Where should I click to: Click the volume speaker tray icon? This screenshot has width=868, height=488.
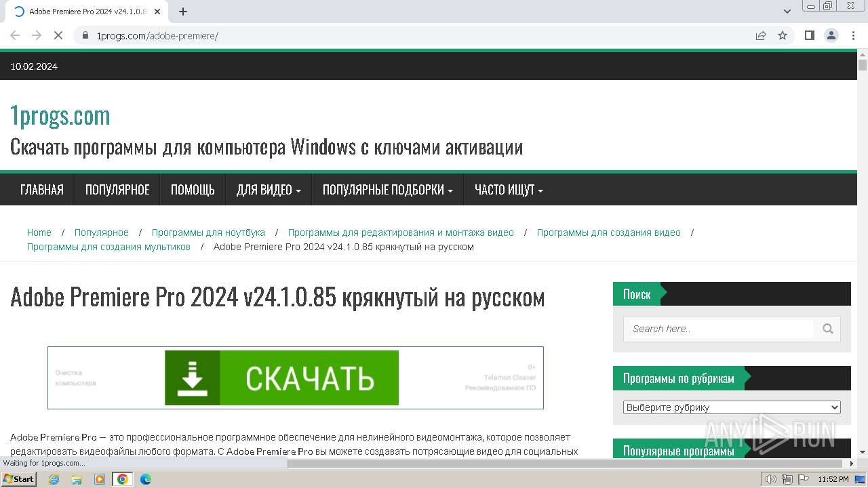770,479
